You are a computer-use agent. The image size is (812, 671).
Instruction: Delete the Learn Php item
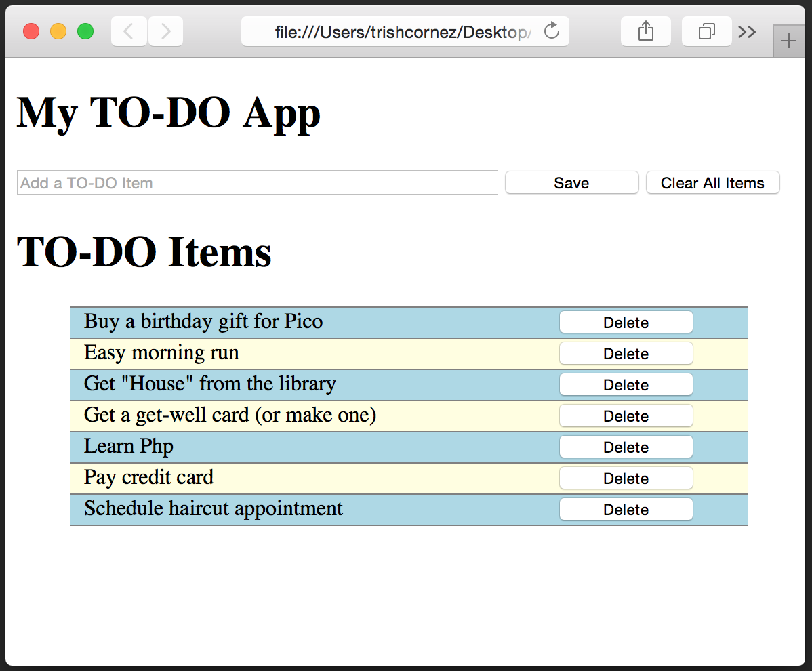coord(626,447)
